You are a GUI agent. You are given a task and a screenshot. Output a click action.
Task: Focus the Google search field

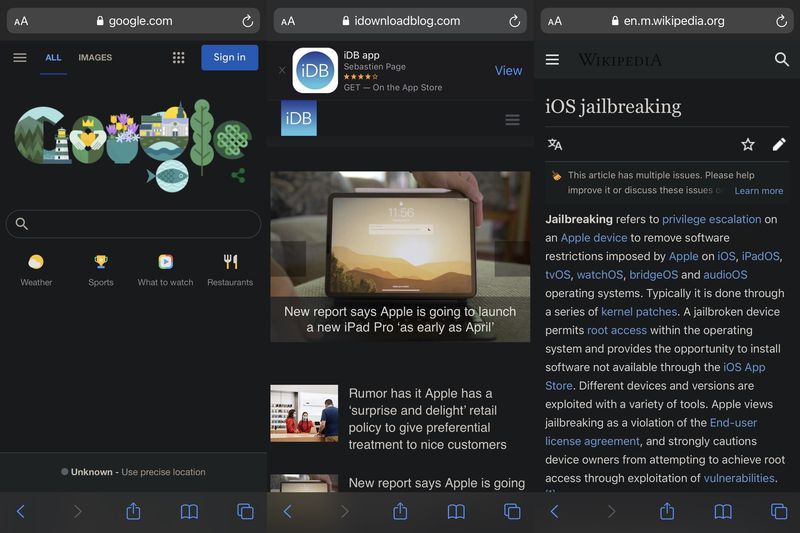pos(133,224)
